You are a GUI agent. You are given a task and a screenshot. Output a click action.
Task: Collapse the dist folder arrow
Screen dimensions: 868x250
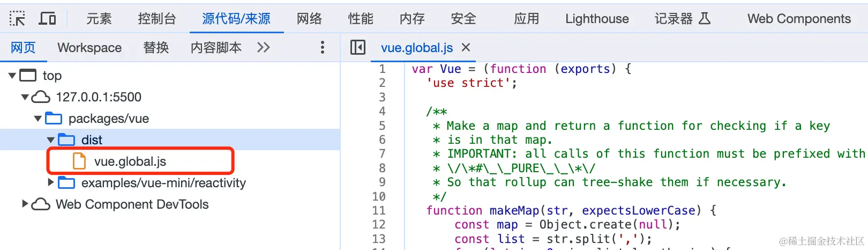[50, 140]
